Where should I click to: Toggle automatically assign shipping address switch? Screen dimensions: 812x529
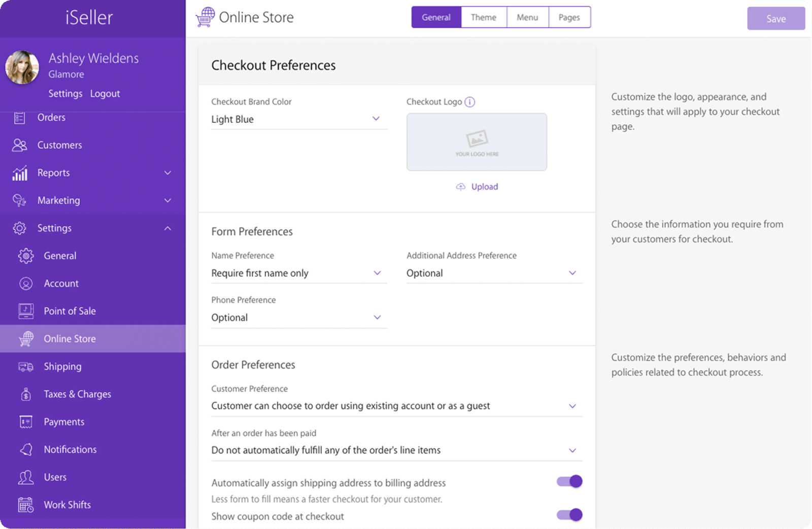click(569, 481)
